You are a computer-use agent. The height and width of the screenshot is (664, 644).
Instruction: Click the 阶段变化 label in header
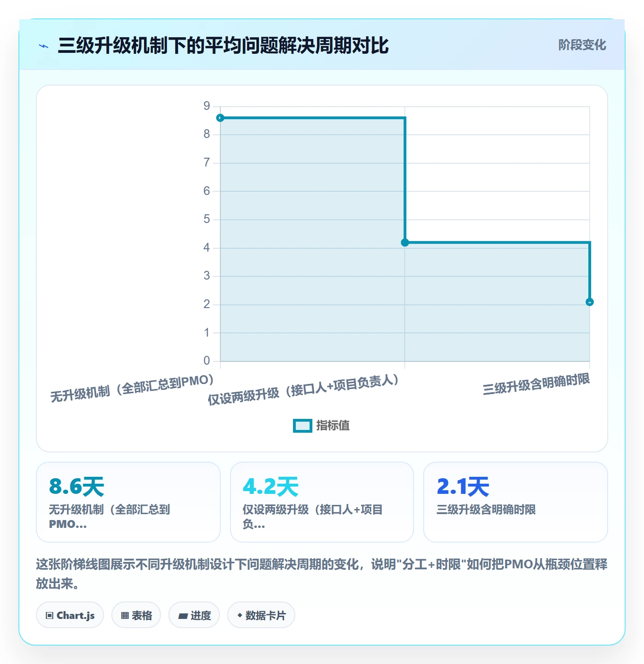coord(582,45)
